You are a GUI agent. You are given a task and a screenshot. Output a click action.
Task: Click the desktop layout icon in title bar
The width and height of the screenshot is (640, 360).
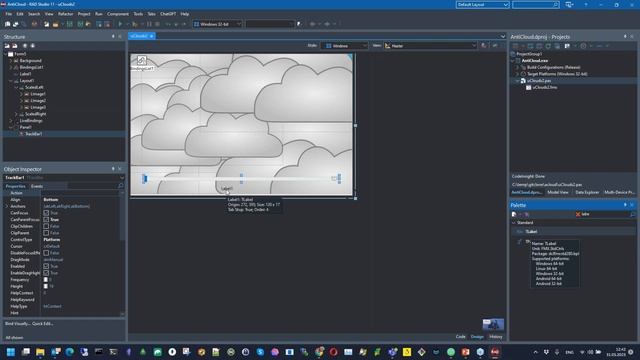click(569, 4)
